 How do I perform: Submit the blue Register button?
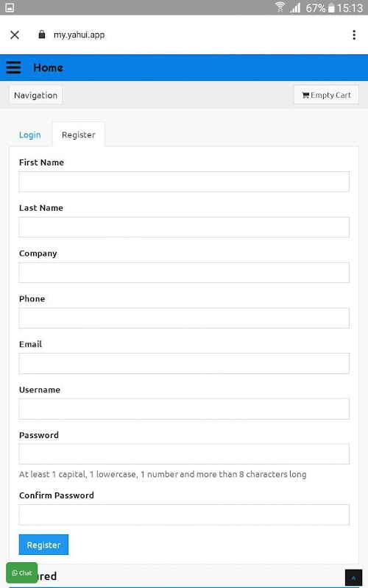tap(43, 545)
